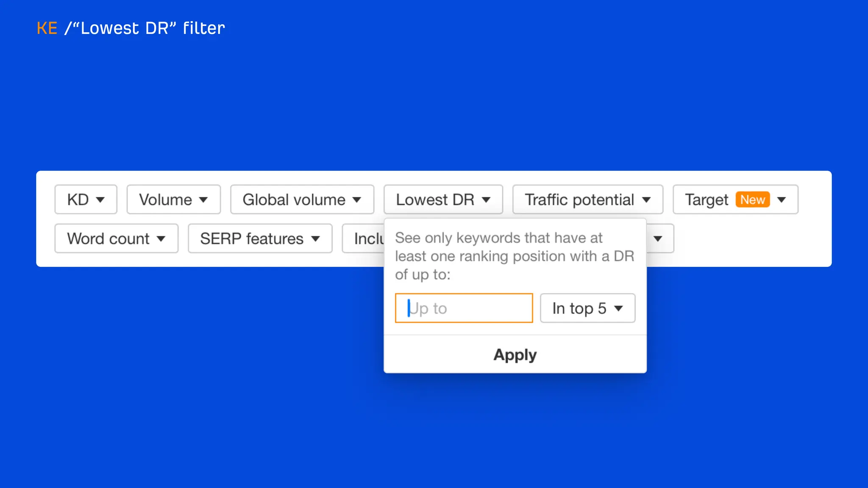Screen dimensions: 868x488
Task: Open the KD filter dropdown
Action: pos(86,200)
